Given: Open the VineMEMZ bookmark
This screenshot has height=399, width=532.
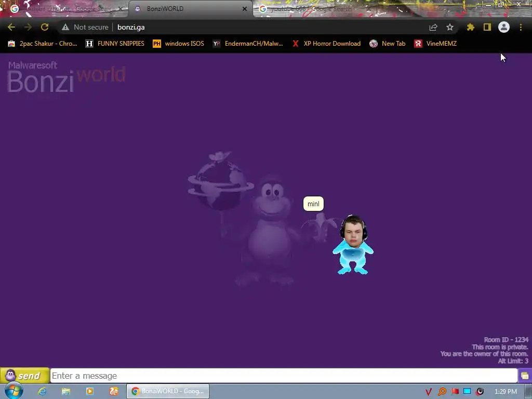Looking at the screenshot, I should [435, 44].
